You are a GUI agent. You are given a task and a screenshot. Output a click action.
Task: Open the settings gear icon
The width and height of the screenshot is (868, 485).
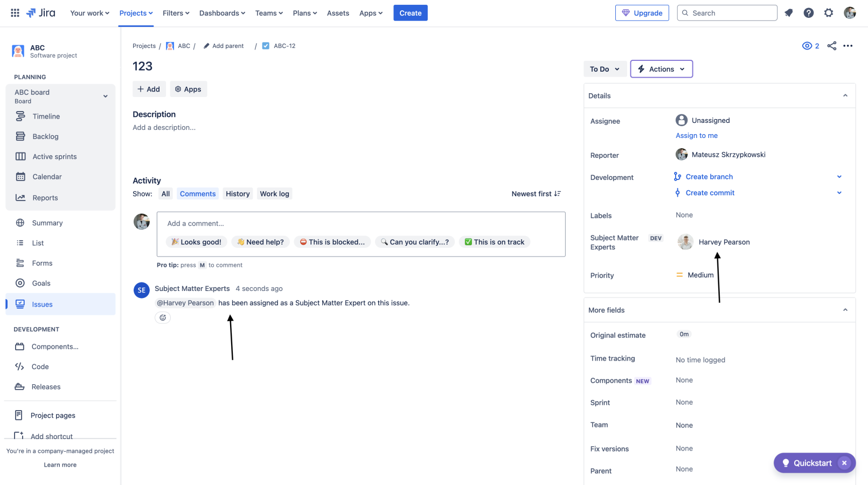click(x=829, y=13)
